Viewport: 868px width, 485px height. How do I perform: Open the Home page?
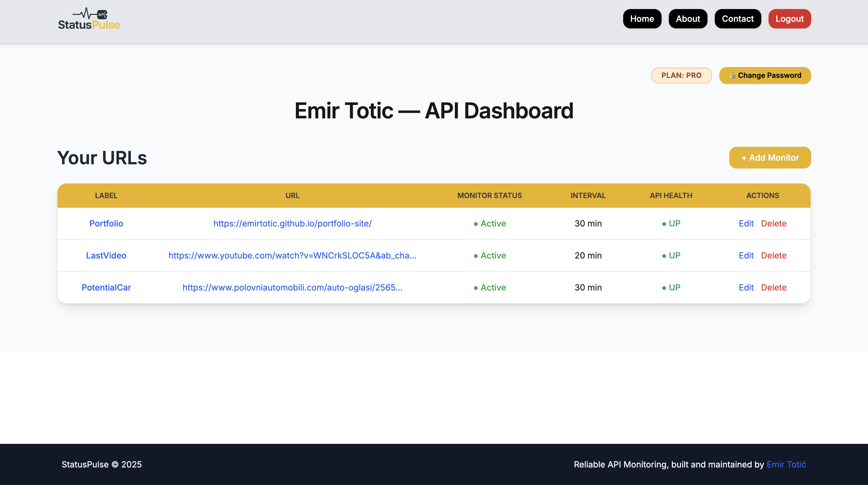click(x=642, y=19)
